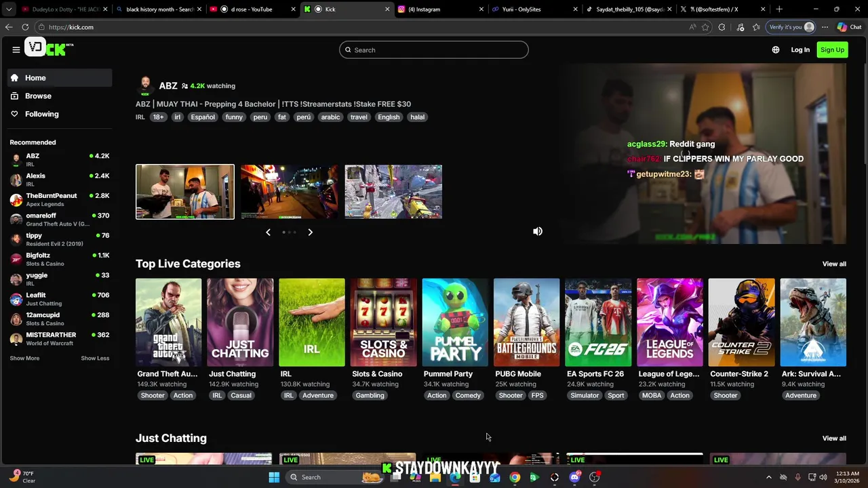The height and width of the screenshot is (488, 868).
Task: Click the Following heart icon
Action: pyautogui.click(x=14, y=114)
